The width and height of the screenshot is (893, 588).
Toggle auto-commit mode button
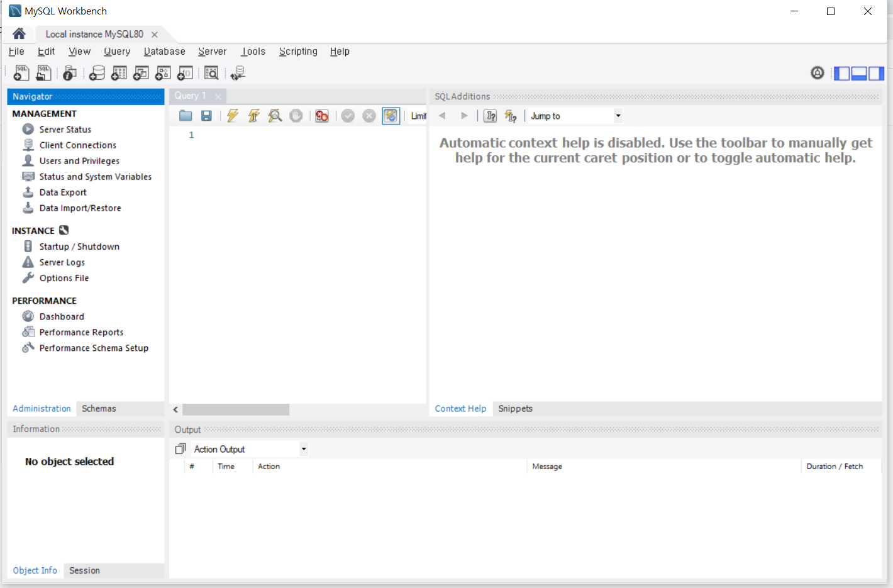(x=391, y=116)
